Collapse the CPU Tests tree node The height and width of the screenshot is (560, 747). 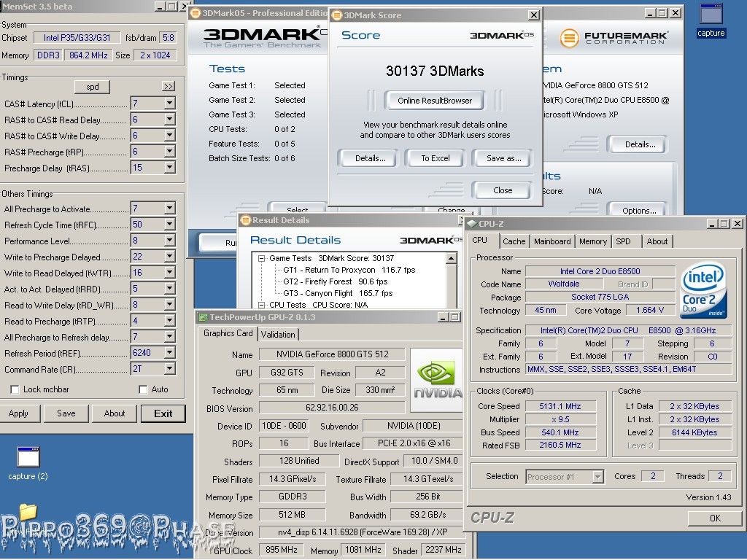pos(261,305)
